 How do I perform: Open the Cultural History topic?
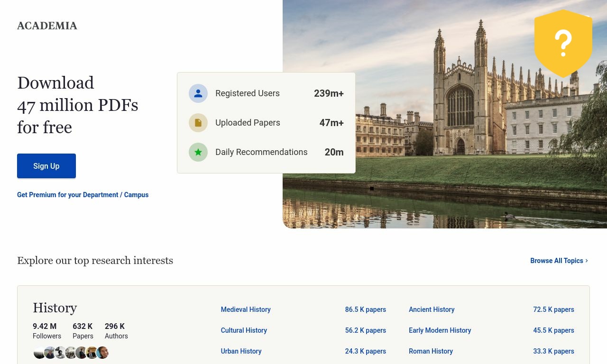(x=244, y=330)
